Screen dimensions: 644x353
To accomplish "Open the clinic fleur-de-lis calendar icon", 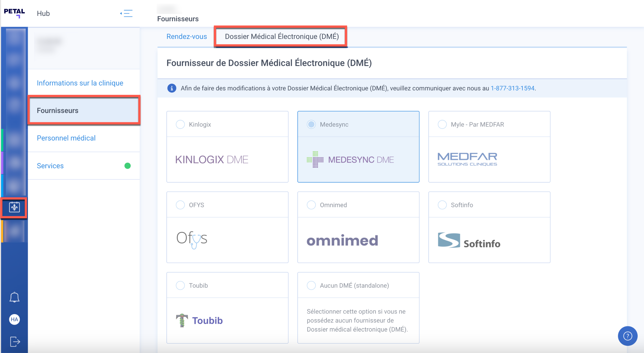I will 14,207.
